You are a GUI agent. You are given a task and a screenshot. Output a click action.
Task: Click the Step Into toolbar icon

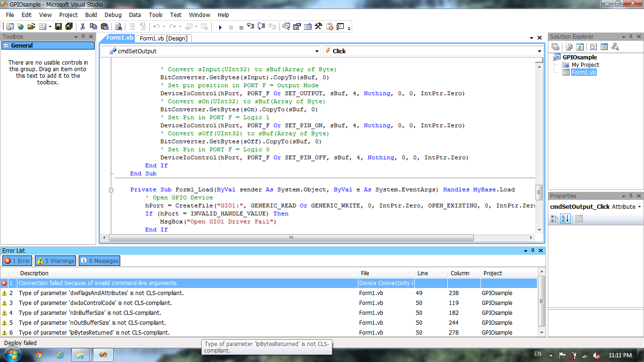pos(251,27)
